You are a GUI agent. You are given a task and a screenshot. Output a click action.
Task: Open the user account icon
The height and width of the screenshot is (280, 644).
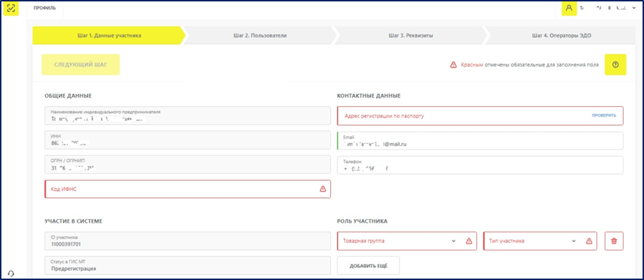[569, 8]
